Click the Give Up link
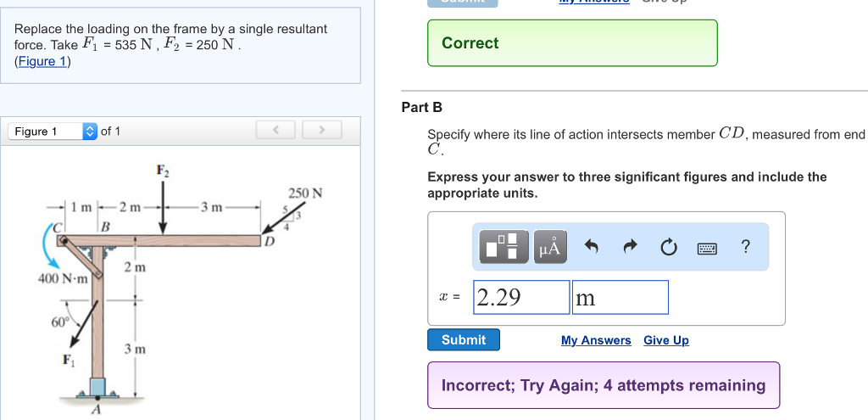The height and width of the screenshot is (420, 868). [x=665, y=340]
